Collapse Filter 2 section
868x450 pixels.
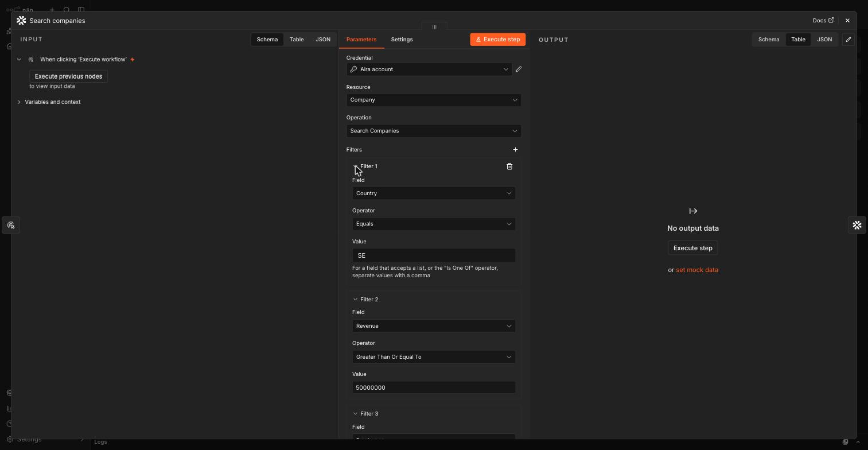tap(355, 300)
